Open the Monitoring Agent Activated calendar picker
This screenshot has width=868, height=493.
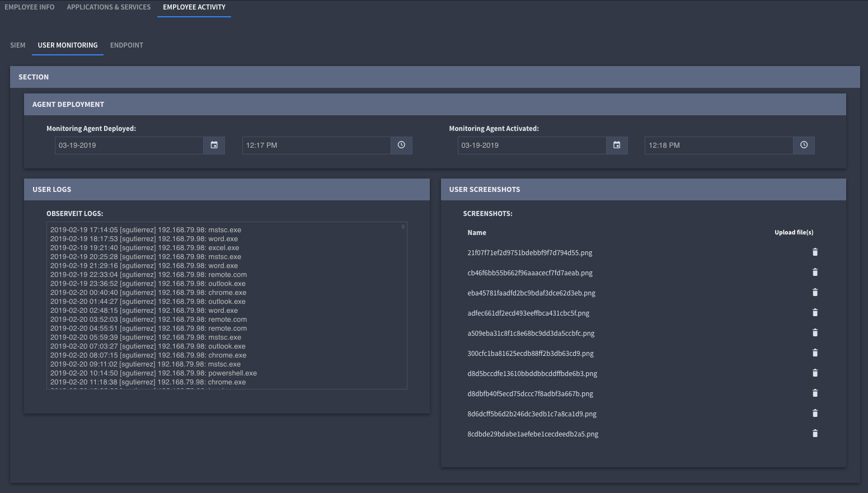pos(617,145)
